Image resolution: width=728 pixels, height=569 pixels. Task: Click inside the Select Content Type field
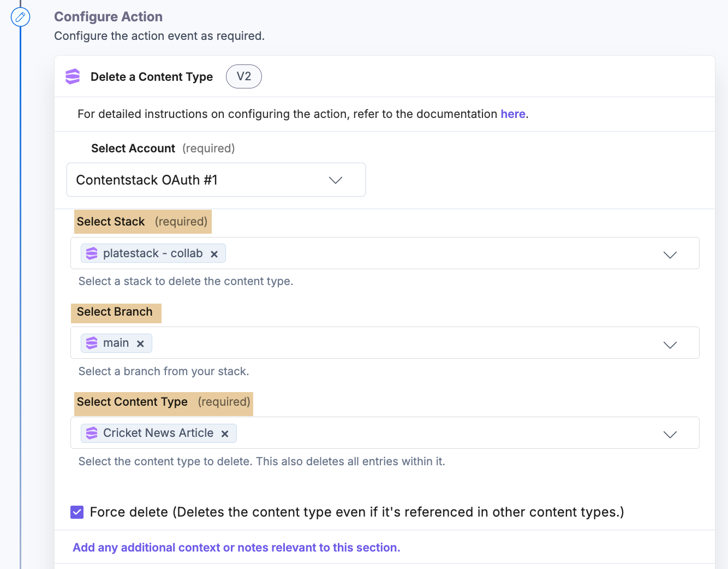385,433
